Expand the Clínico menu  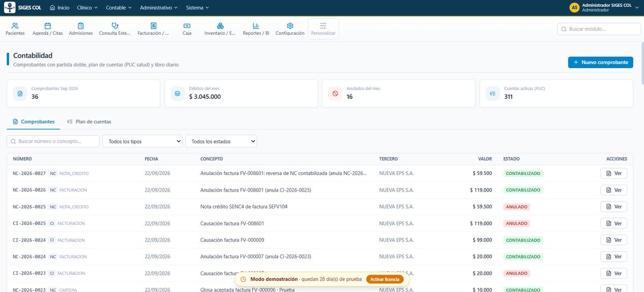[87, 8]
